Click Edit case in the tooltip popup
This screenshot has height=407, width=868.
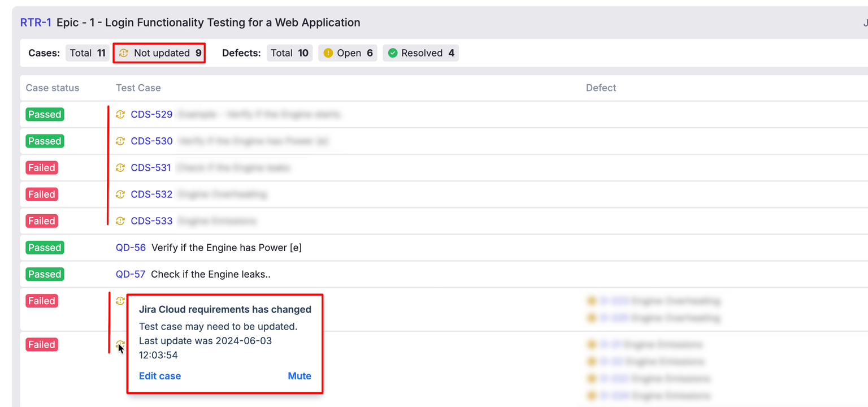point(160,376)
